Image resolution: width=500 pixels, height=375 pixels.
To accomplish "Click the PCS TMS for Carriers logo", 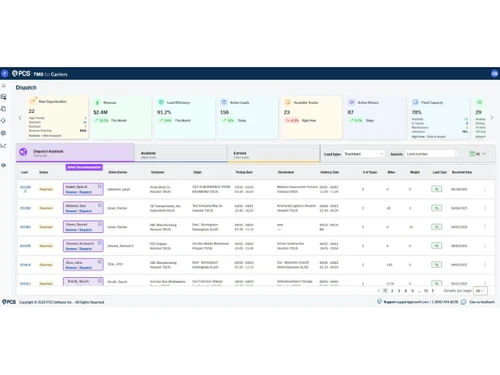I will point(40,74).
